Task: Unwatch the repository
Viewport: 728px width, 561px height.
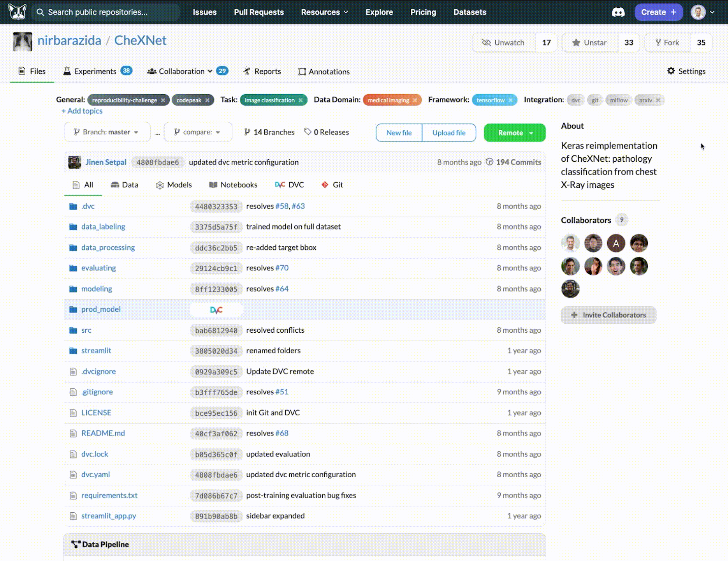Action: click(x=504, y=42)
